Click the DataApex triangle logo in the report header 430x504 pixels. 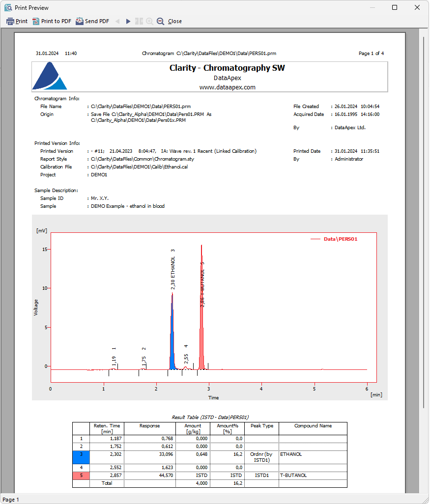tap(50, 76)
